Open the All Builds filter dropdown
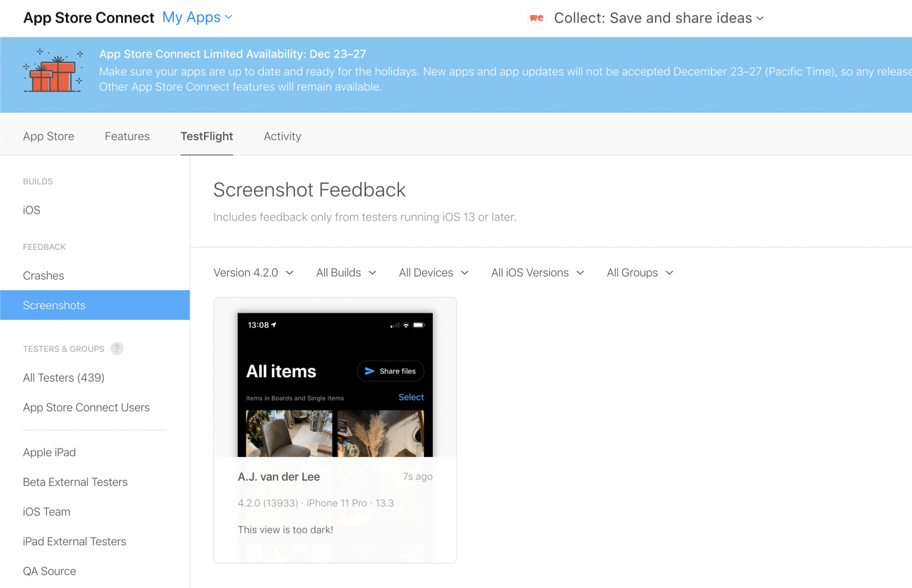This screenshot has height=588, width=912. pyautogui.click(x=346, y=272)
